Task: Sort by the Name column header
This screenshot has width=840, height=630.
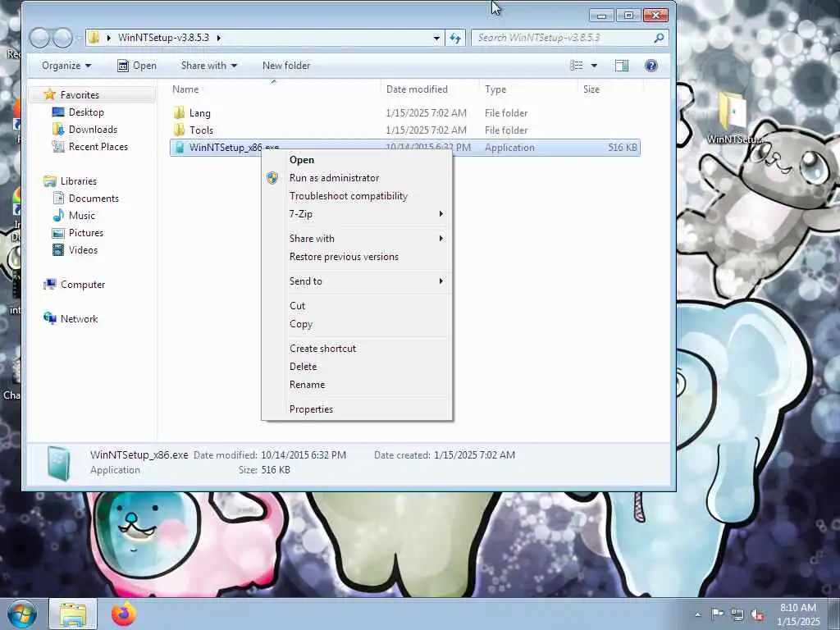Action: point(274,89)
